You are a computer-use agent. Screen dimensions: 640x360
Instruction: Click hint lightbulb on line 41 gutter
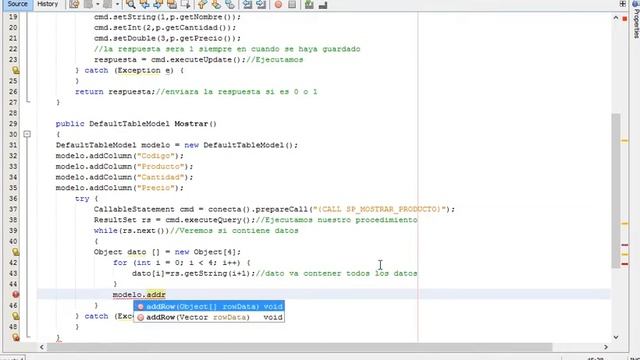coord(16,252)
